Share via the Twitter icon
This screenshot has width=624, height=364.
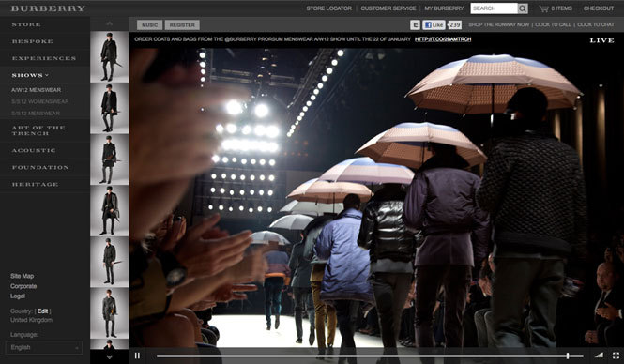[415, 25]
